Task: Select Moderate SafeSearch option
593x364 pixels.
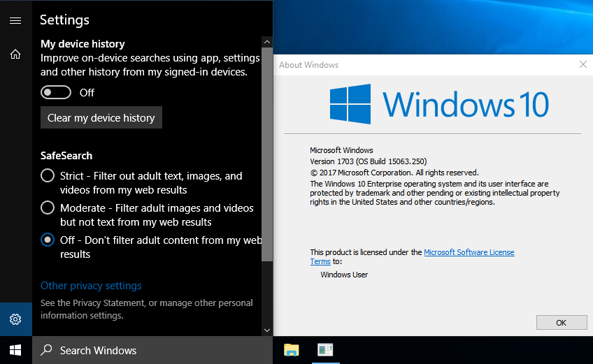Action: coord(48,208)
